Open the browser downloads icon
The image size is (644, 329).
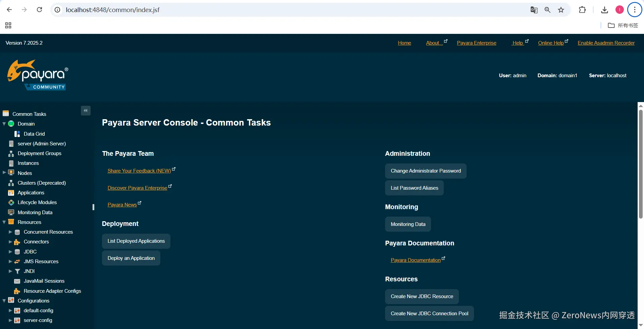click(x=604, y=10)
